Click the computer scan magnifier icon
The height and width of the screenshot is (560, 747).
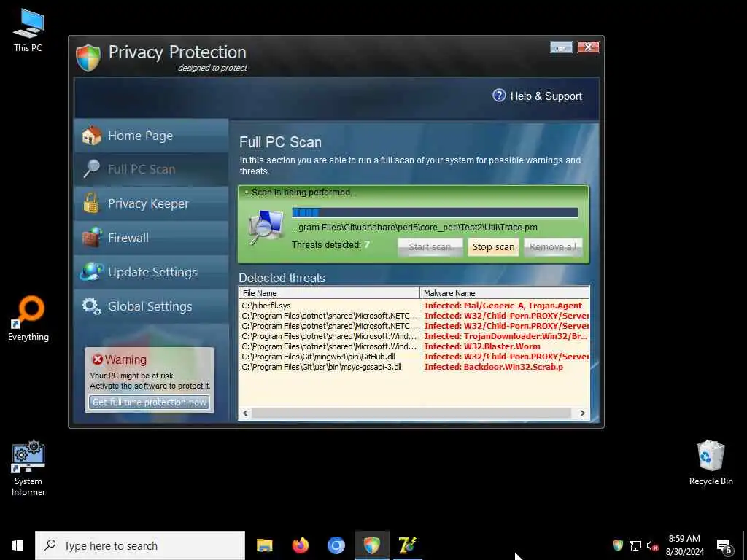pyautogui.click(x=266, y=228)
